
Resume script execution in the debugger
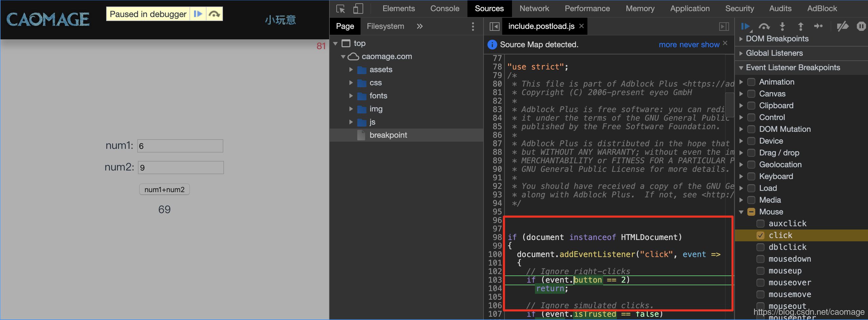coord(746,26)
